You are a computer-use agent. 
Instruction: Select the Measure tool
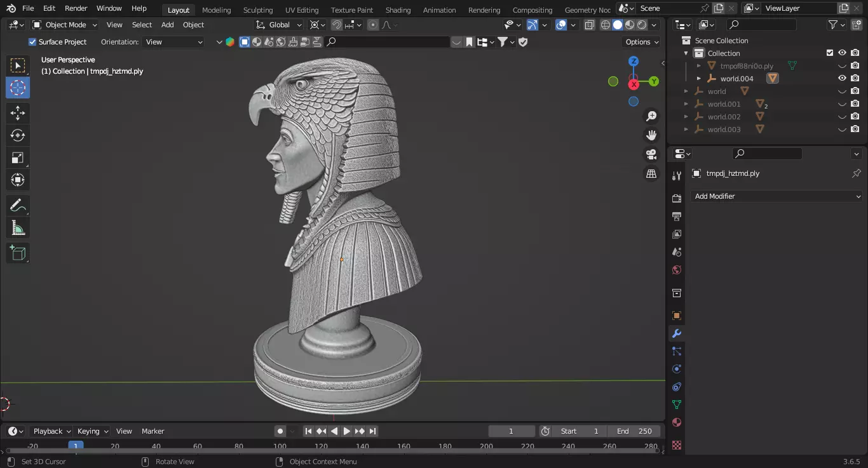[x=18, y=227]
